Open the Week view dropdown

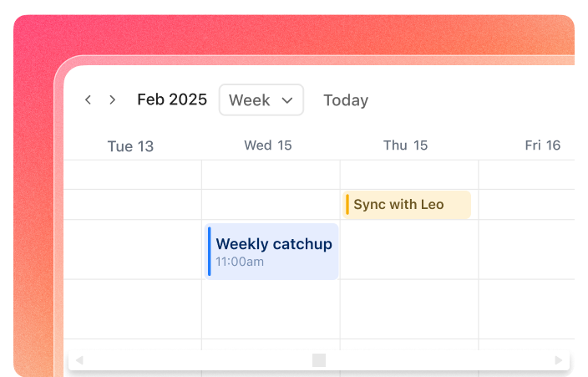click(261, 100)
